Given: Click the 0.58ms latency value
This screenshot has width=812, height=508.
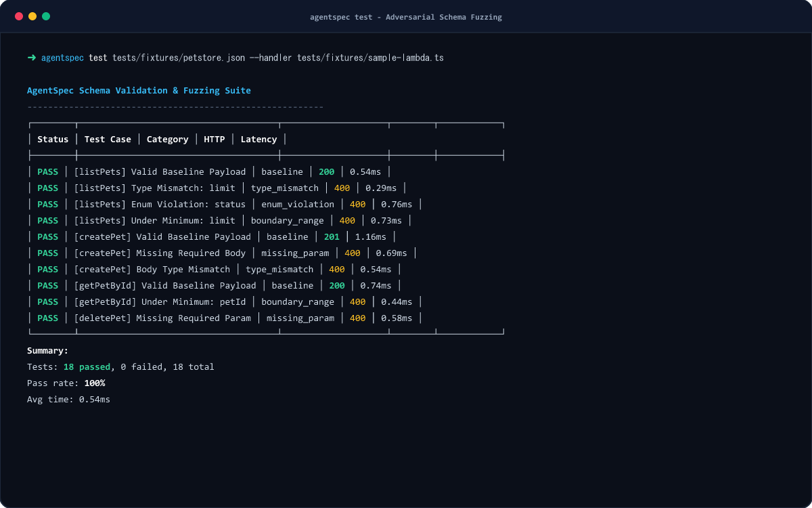Looking at the screenshot, I should (397, 318).
